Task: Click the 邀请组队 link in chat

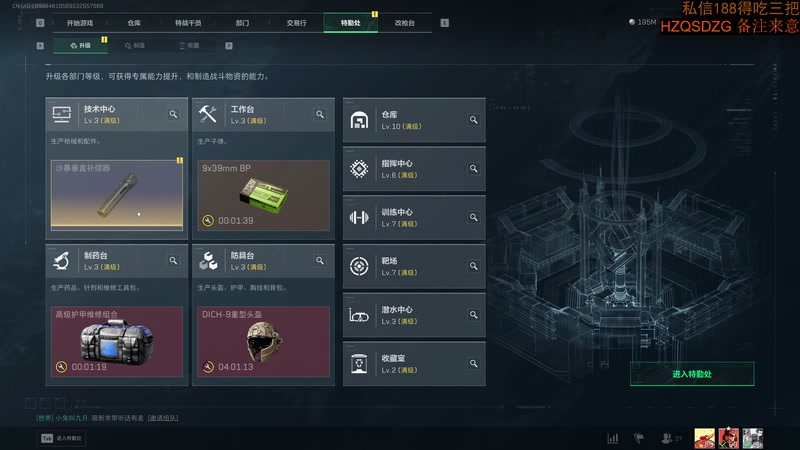Action: click(163, 418)
